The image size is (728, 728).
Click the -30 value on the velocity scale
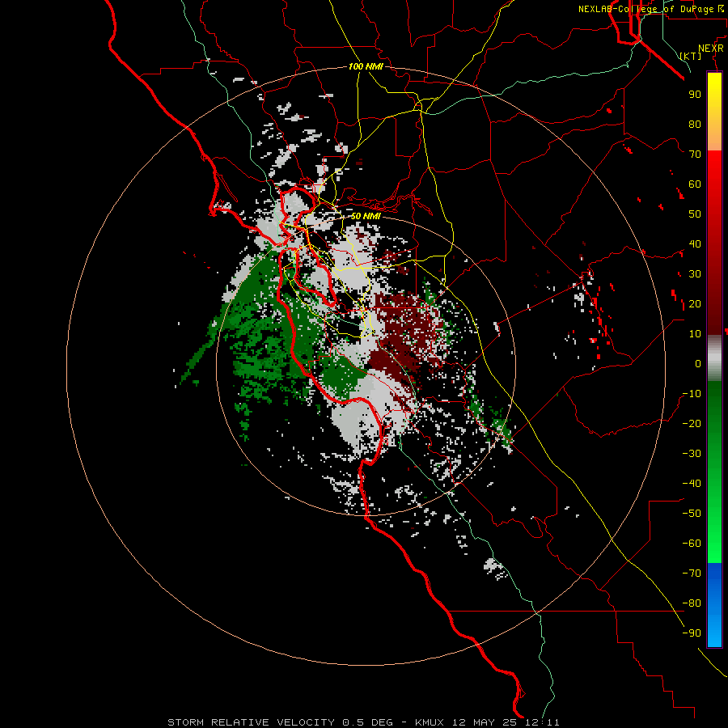(692, 454)
